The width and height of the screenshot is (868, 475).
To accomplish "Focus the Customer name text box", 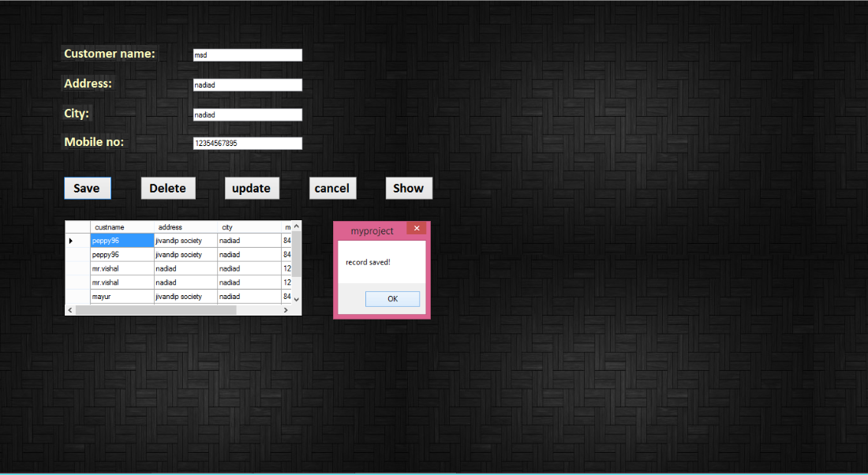I will point(248,54).
